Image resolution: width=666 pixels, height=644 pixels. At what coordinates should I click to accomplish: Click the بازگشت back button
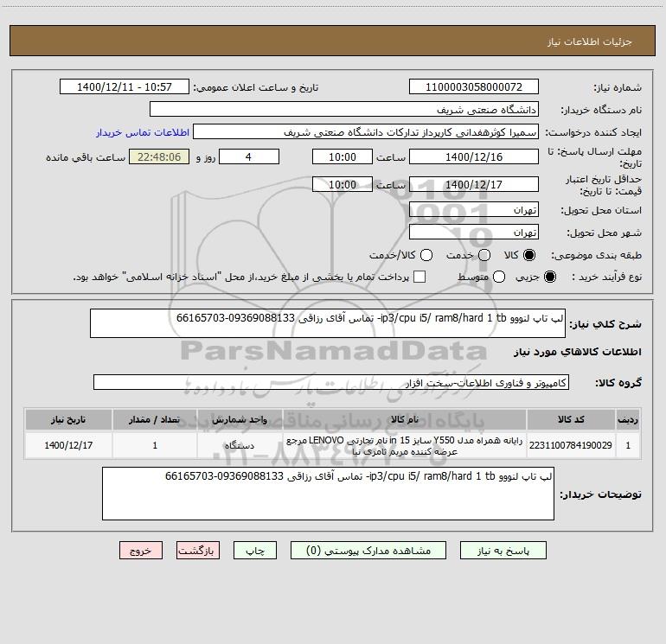point(198,551)
